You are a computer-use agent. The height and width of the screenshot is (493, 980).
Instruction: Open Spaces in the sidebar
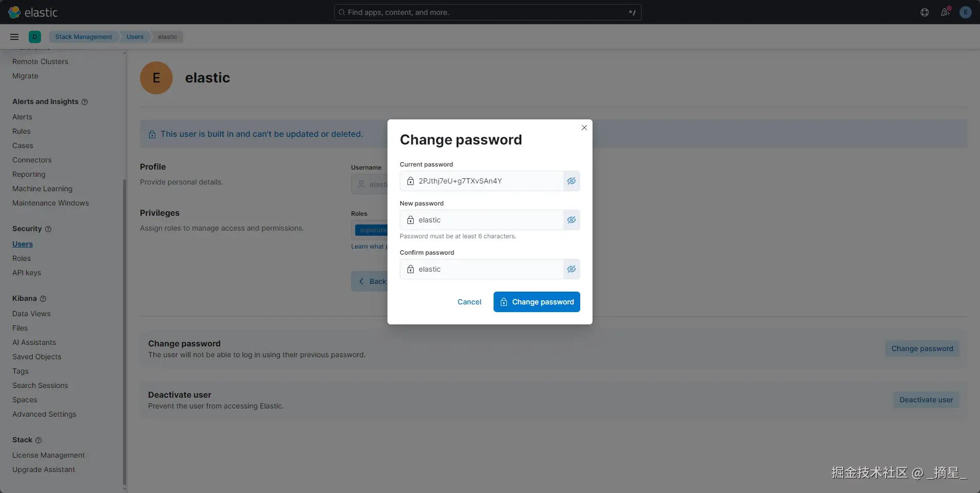tap(25, 400)
